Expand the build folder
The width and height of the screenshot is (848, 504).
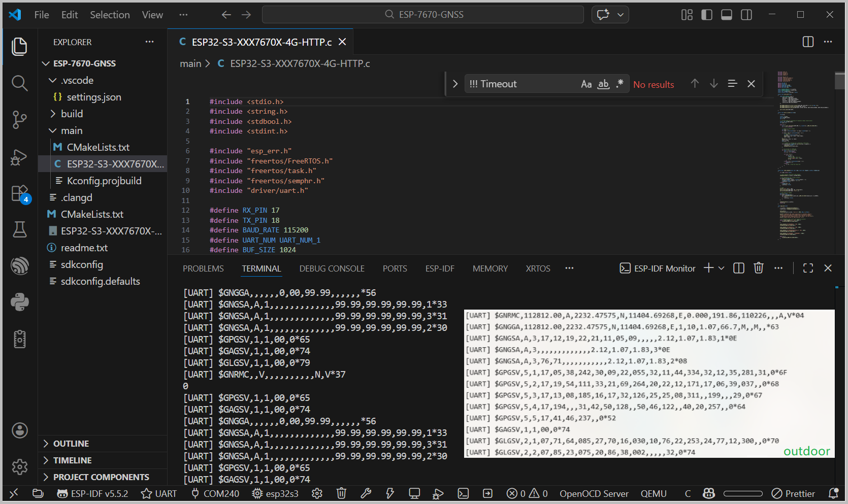[x=72, y=114]
